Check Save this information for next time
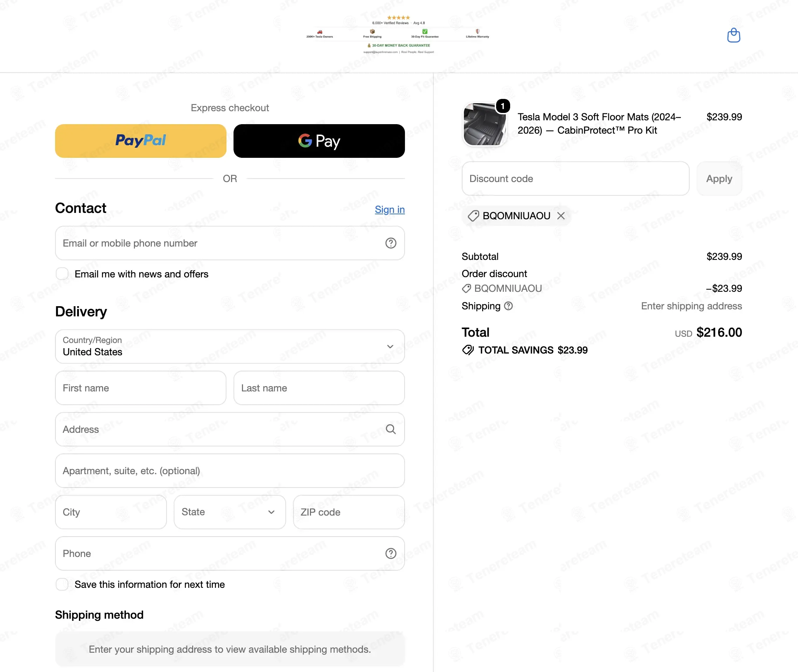 point(62,584)
